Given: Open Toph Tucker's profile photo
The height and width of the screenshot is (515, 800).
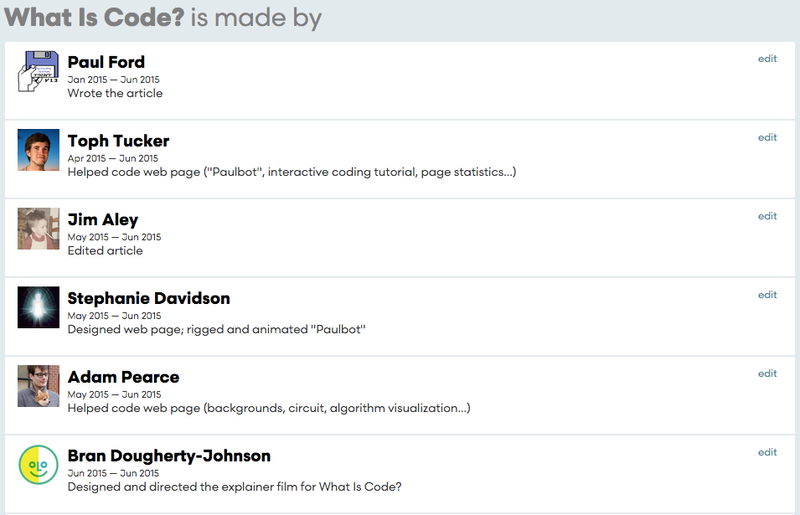Looking at the screenshot, I should [x=38, y=150].
